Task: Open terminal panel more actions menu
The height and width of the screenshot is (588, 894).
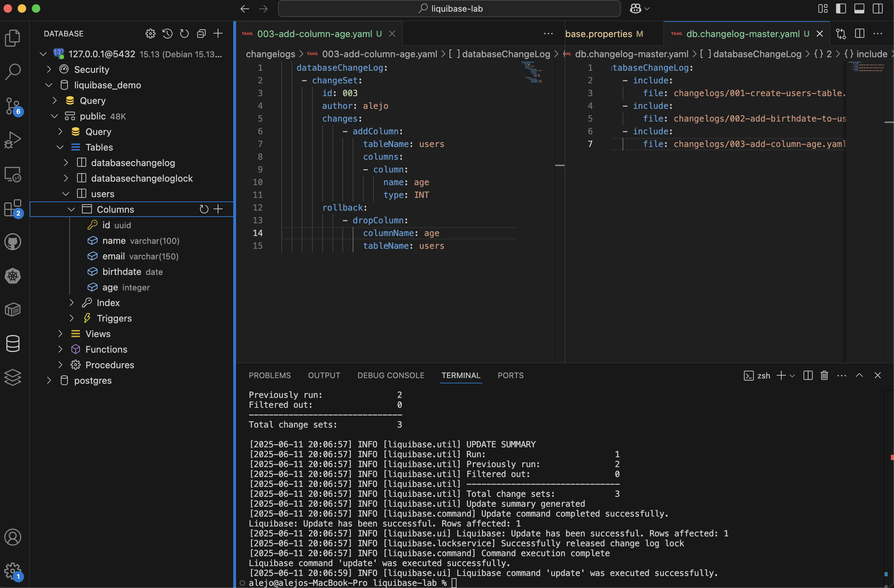Action: (x=842, y=375)
